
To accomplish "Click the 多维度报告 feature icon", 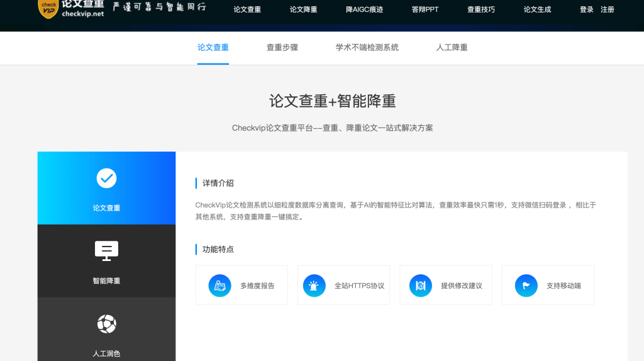I will tap(219, 286).
